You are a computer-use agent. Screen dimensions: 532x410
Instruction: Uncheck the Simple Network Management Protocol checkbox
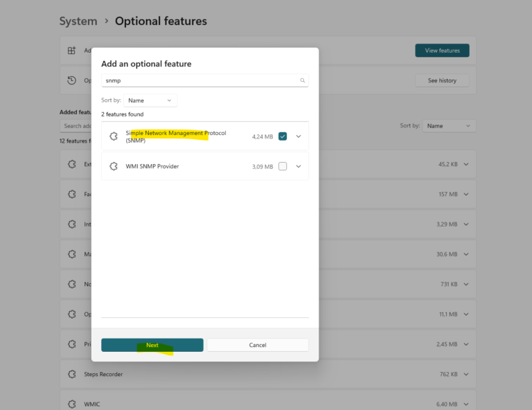(283, 136)
